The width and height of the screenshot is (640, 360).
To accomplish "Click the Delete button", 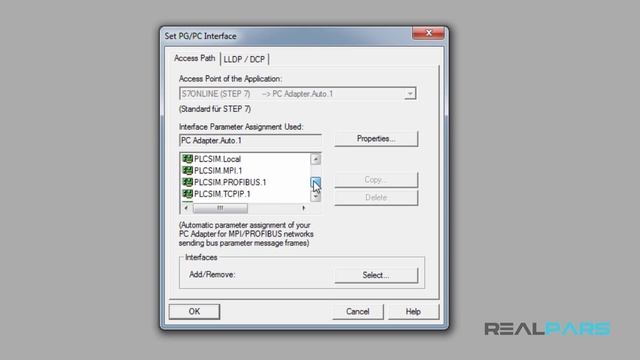I will tap(376, 198).
